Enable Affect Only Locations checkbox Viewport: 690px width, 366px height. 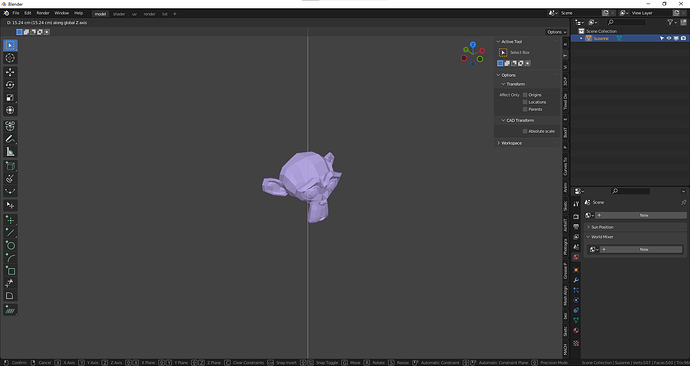point(525,102)
